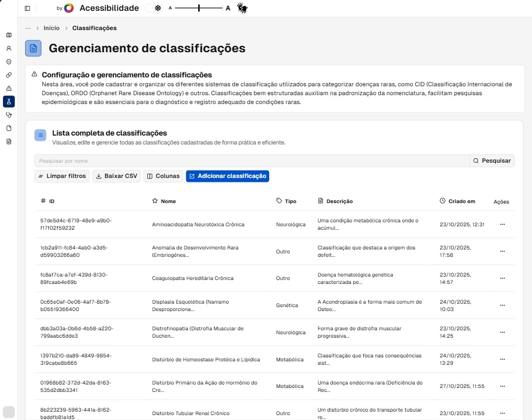Toggle the light/dark theme switch

pos(154,8)
